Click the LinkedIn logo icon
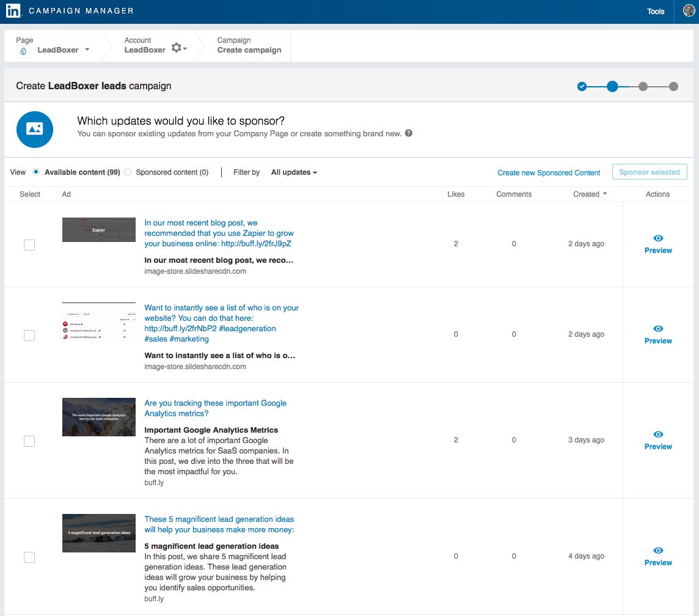699x616 pixels. (x=13, y=10)
